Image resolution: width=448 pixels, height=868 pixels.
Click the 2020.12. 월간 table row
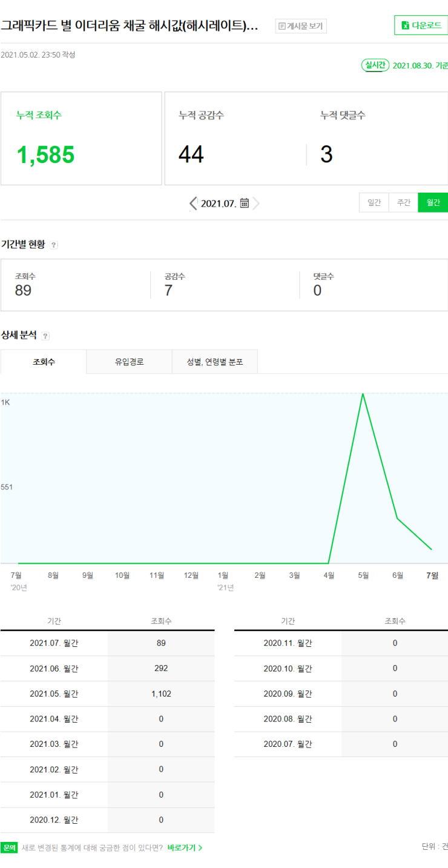(x=107, y=820)
